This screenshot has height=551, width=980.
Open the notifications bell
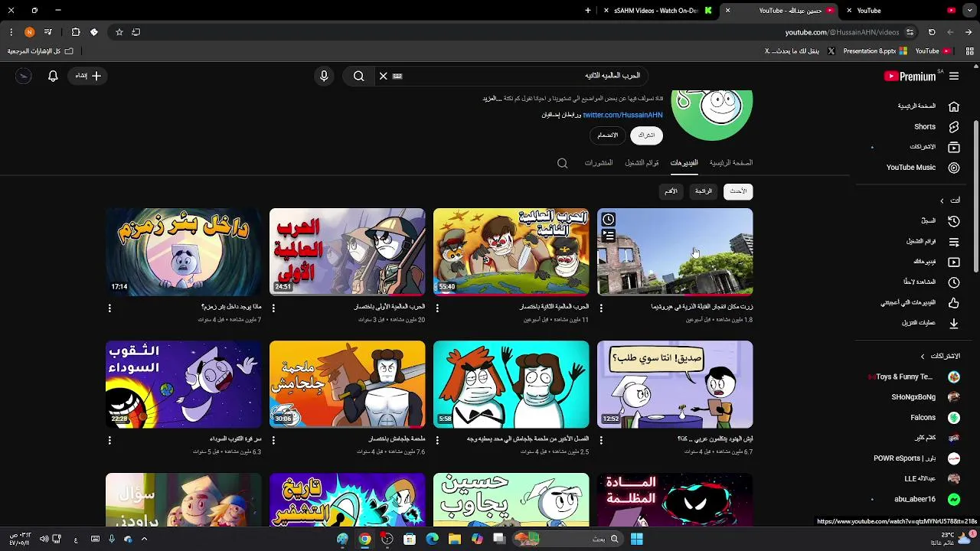tap(53, 76)
